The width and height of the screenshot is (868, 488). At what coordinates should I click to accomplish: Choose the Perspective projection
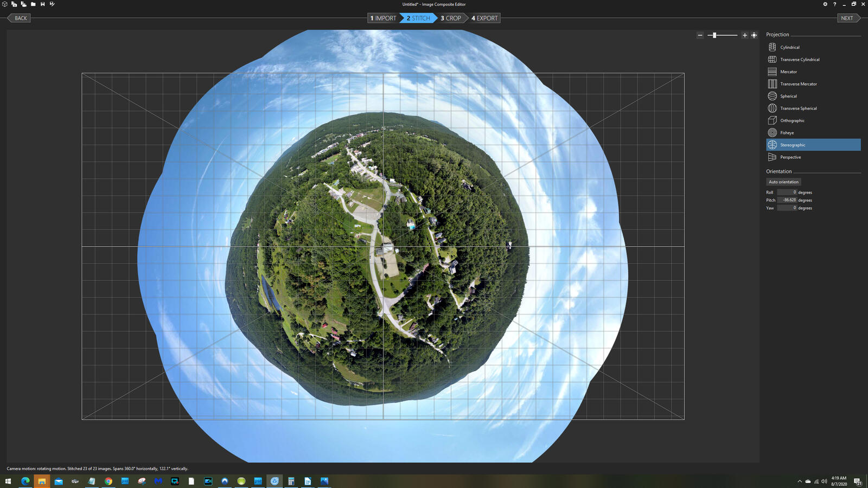pos(790,157)
